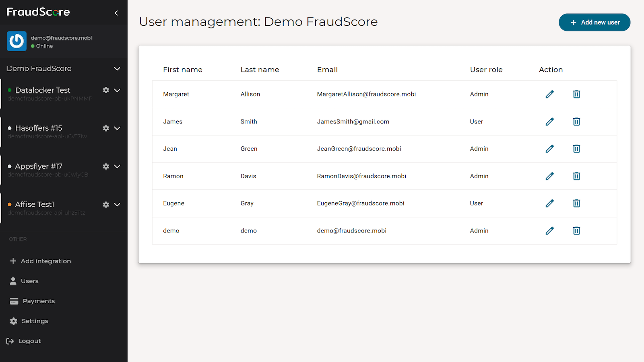Click the first name Margaret cell
Viewport: 644px width, 362px height.
pos(176,94)
